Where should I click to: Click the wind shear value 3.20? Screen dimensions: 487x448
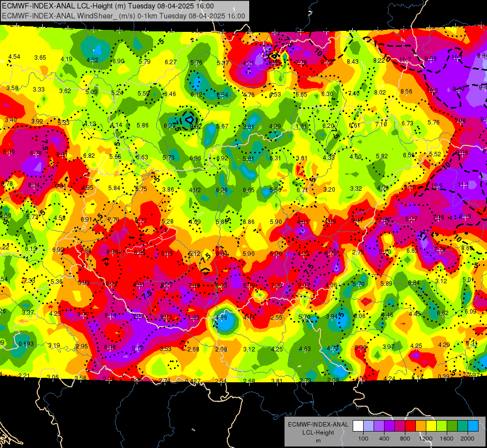[329, 189]
